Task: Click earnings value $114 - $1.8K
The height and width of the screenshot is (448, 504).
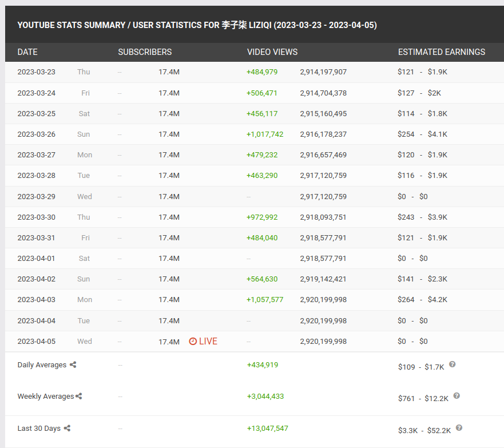Action: [x=422, y=114]
